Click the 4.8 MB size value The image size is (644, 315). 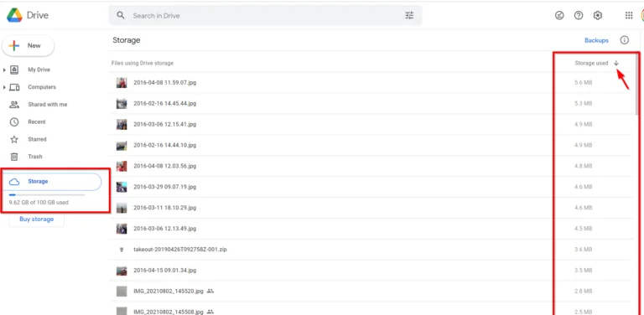pyautogui.click(x=584, y=166)
